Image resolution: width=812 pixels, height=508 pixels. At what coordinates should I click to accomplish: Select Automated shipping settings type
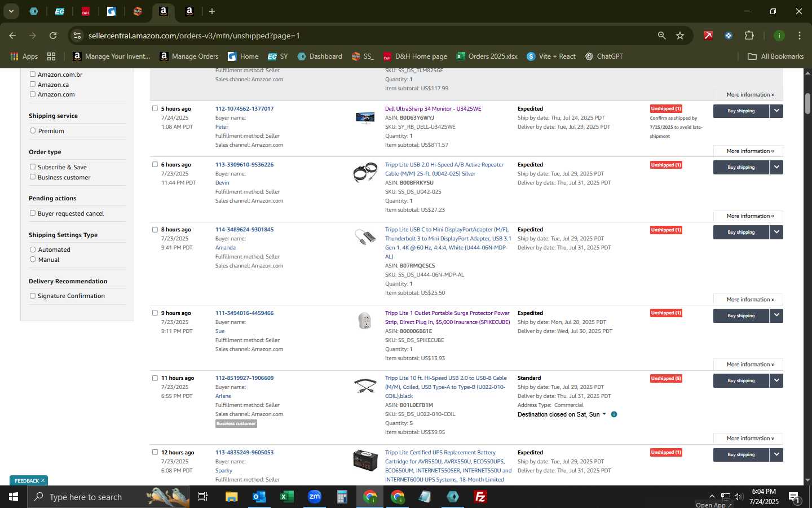(x=33, y=249)
